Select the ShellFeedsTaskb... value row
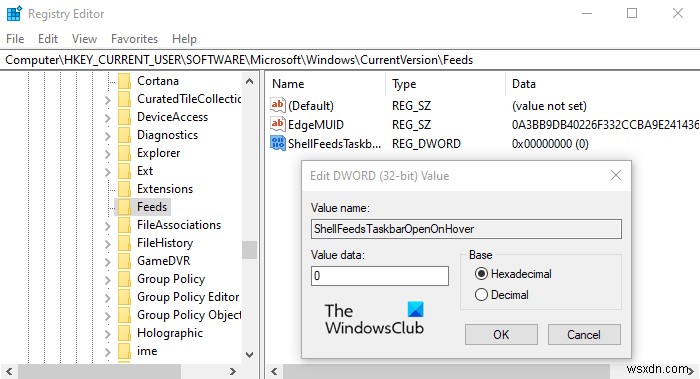The image size is (700, 379). pos(484,144)
